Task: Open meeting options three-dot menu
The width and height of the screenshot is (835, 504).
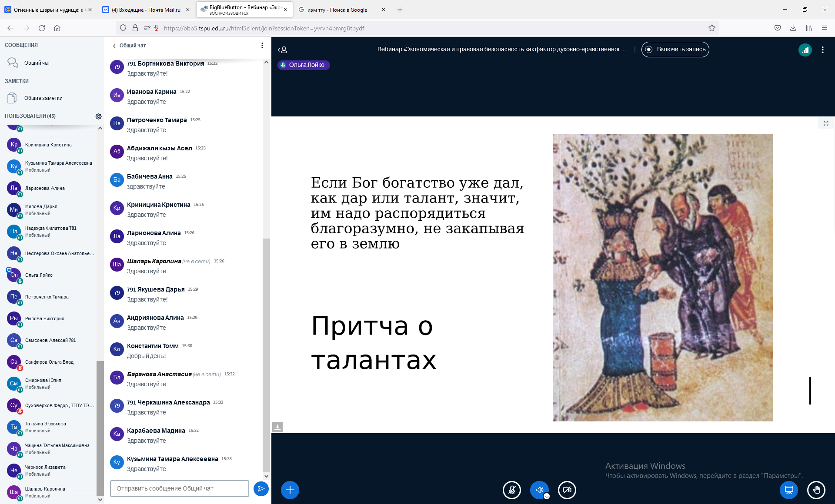Action: tap(822, 50)
